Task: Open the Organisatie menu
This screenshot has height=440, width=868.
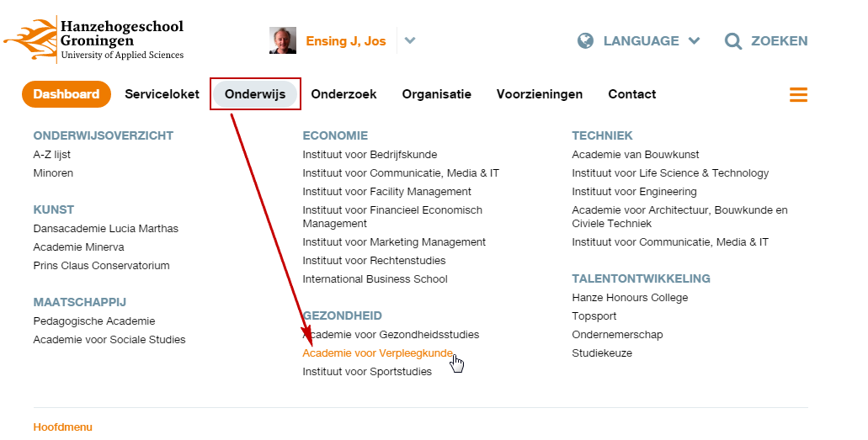Action: coord(436,94)
